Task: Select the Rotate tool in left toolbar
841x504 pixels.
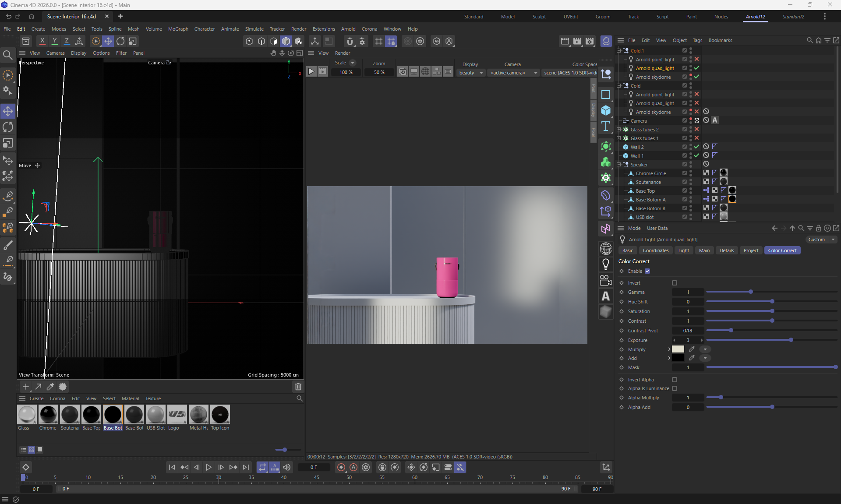Action: [8, 127]
